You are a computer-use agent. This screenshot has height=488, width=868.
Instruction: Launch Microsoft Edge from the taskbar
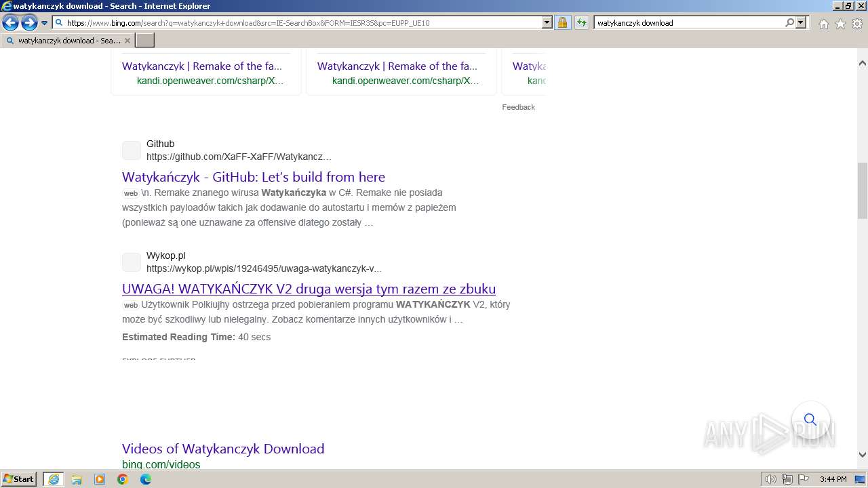click(146, 479)
